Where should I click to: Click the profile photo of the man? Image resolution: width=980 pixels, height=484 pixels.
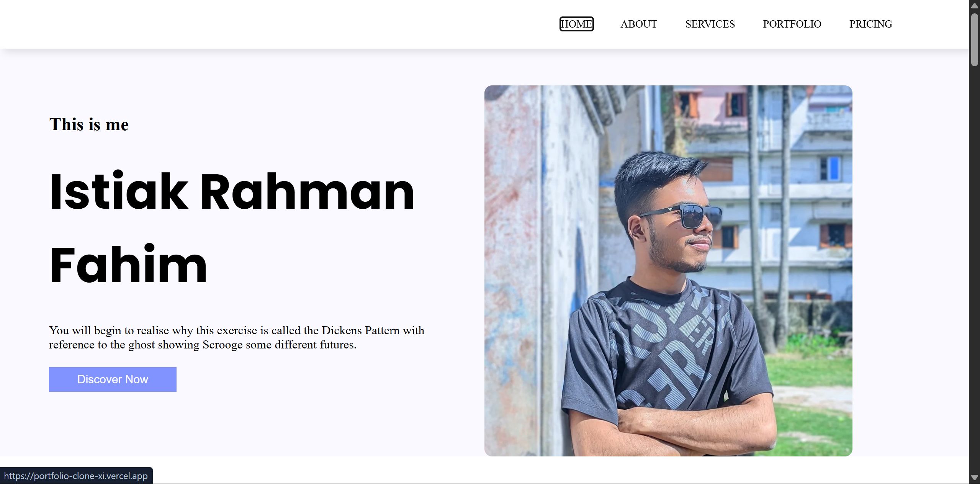point(668,270)
